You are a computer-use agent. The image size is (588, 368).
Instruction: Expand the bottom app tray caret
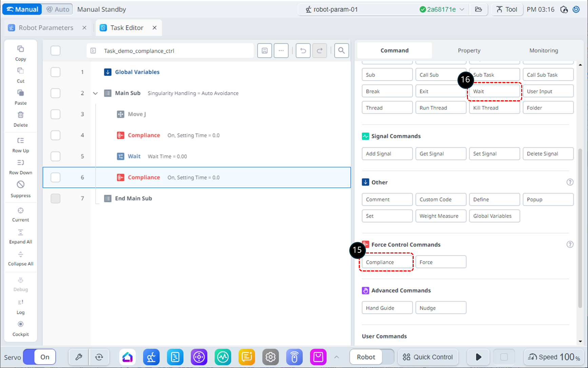click(336, 357)
